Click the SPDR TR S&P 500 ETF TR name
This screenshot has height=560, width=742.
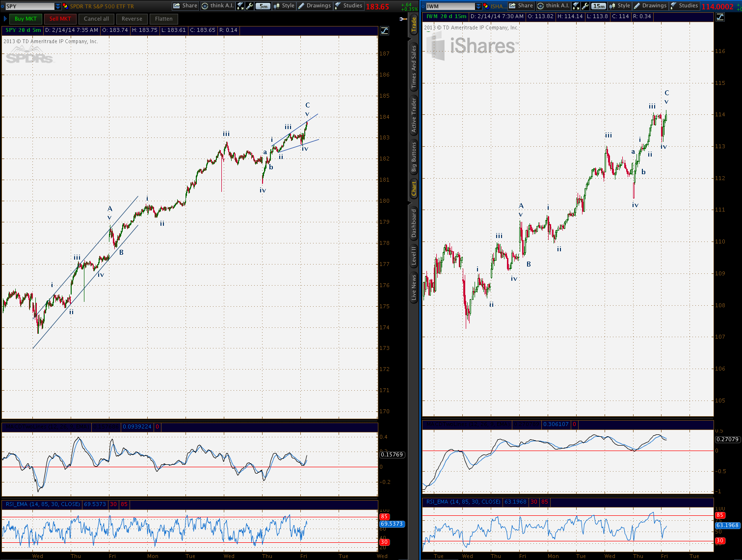(x=102, y=6)
